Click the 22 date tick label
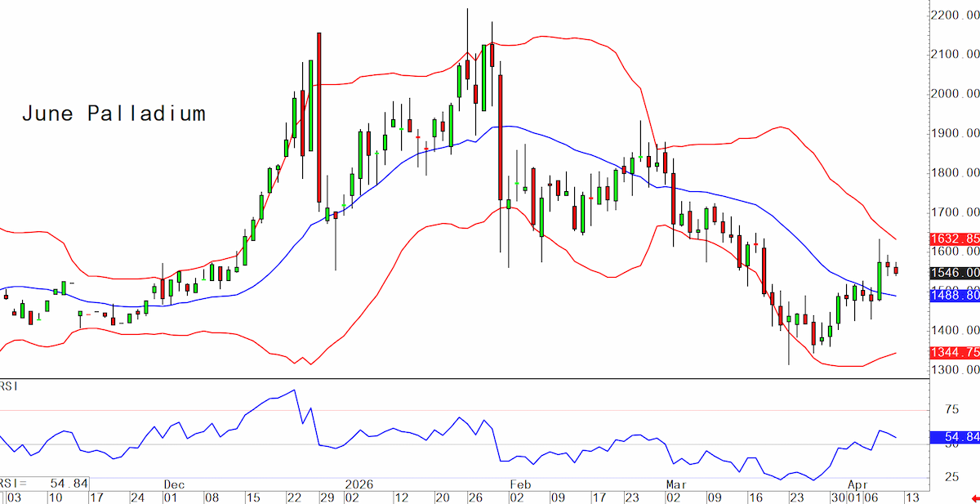The image size is (980, 504). (x=295, y=497)
